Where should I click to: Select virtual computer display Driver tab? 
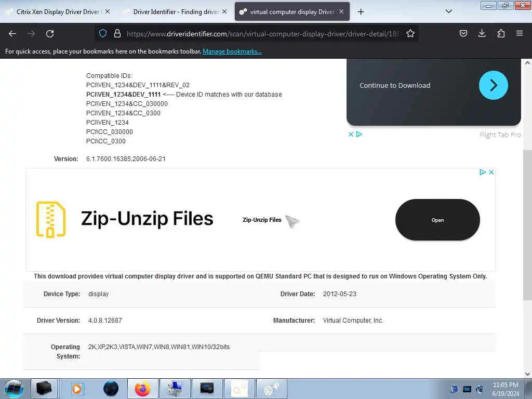tap(292, 12)
